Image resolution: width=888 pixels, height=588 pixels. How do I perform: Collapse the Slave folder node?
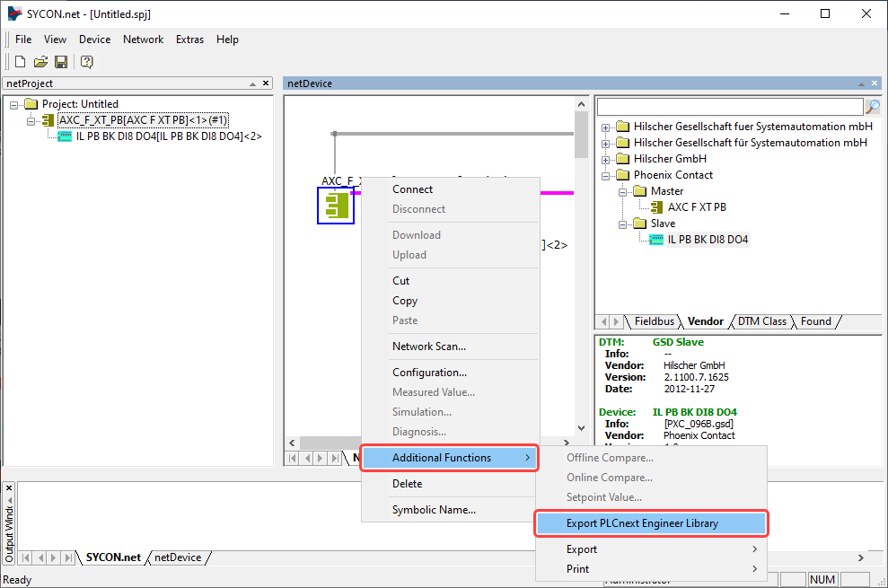pyautogui.click(x=622, y=224)
